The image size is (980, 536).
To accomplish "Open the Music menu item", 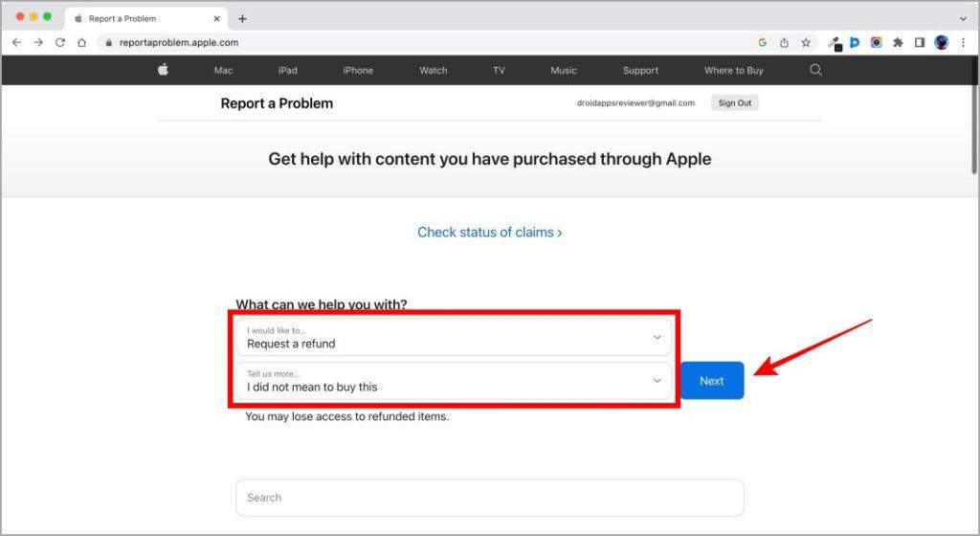I will pyautogui.click(x=564, y=71).
